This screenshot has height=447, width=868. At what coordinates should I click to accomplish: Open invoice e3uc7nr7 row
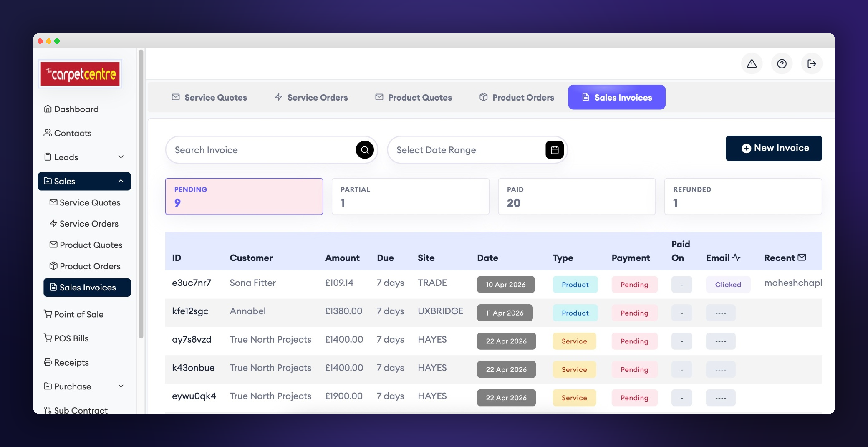point(493,284)
